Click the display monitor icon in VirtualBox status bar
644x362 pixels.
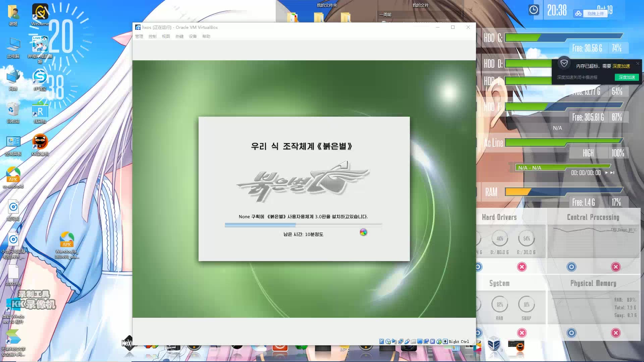(x=420, y=342)
